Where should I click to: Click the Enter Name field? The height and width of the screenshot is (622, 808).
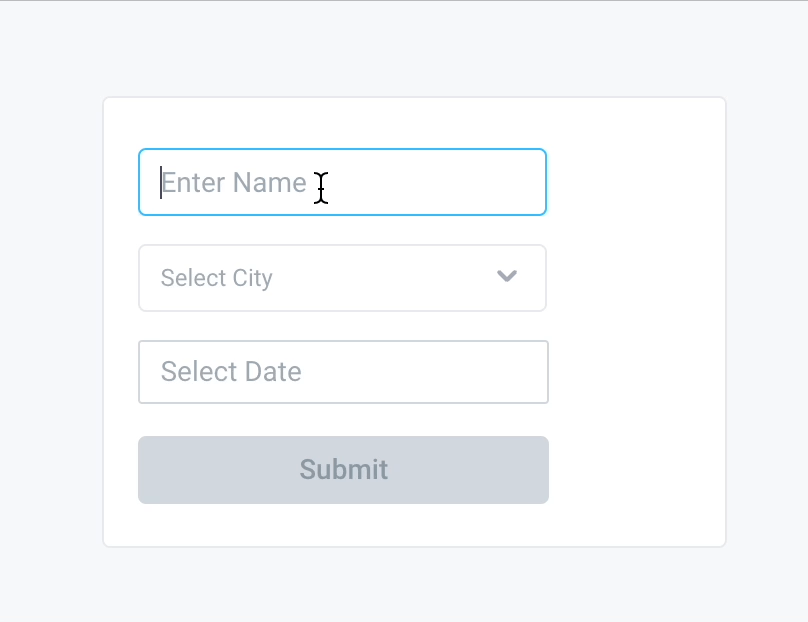coord(342,182)
